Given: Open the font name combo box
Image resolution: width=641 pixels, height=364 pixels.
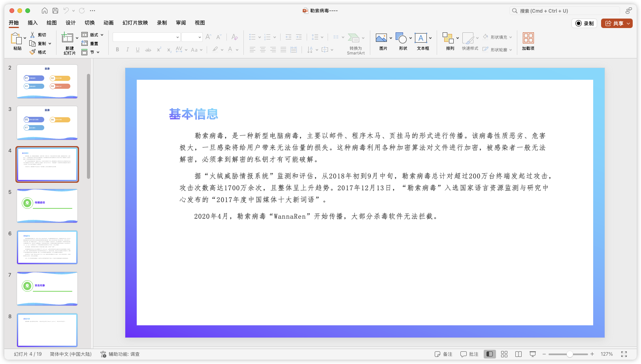Looking at the screenshot, I should coord(147,37).
